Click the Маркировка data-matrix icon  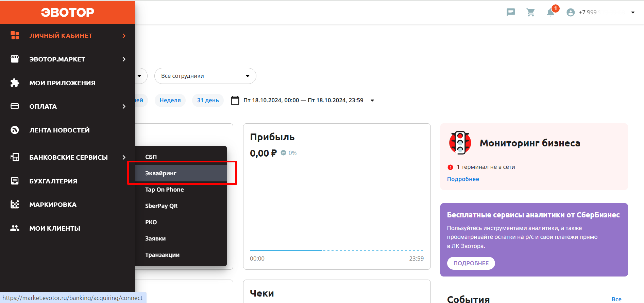click(15, 204)
